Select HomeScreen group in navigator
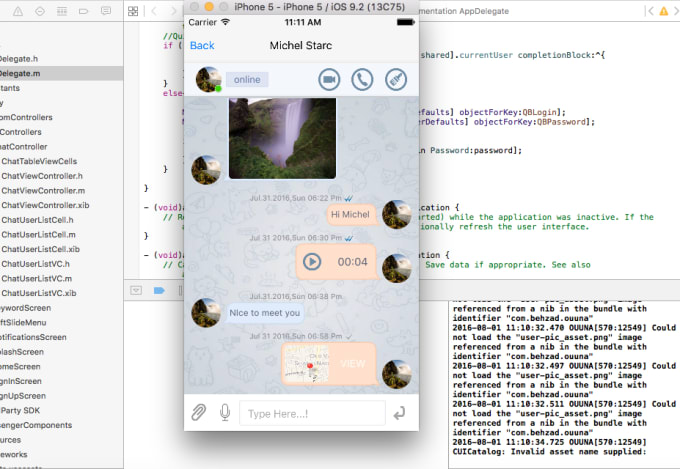 pyautogui.click(x=20, y=367)
